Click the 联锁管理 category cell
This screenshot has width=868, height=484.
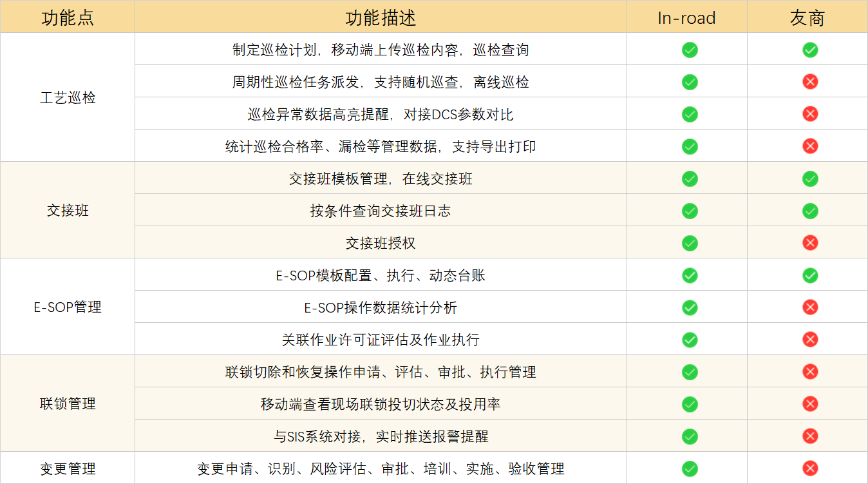coord(68,404)
